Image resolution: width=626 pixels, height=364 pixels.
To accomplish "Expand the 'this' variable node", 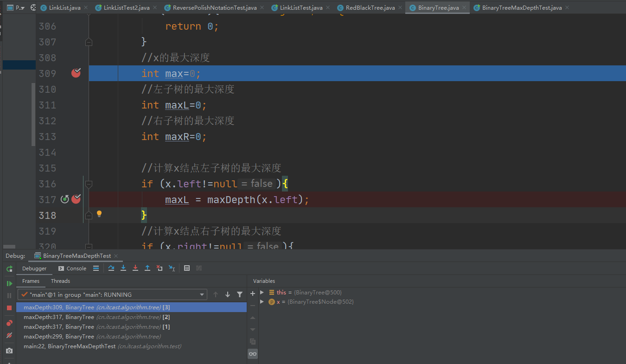I will pos(262,292).
